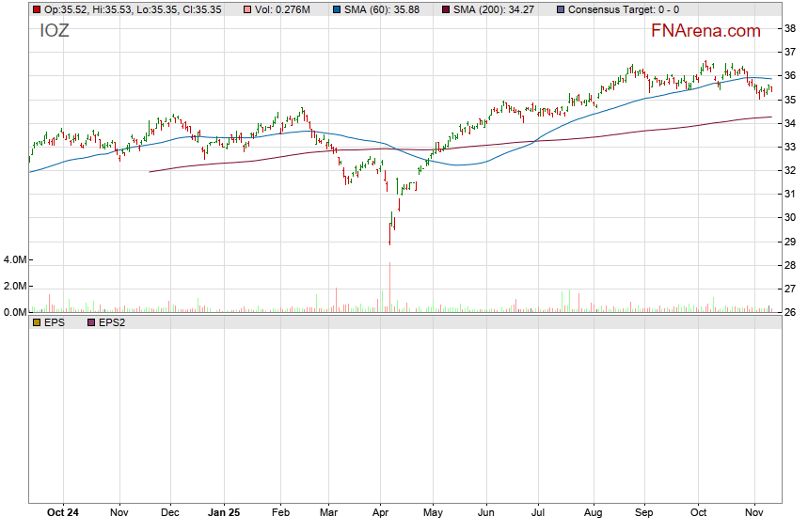Select the IOZ ticker label
This screenshot has height=532, width=808.
55,31
